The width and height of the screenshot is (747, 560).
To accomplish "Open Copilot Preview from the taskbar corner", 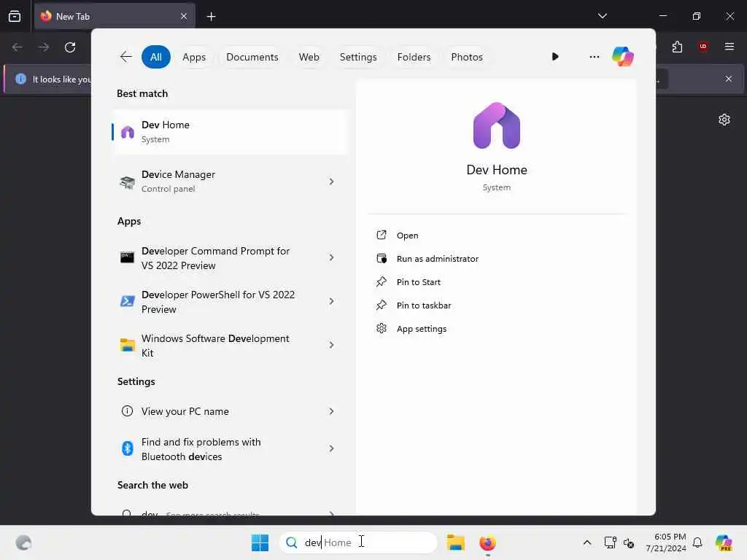I will (x=724, y=542).
